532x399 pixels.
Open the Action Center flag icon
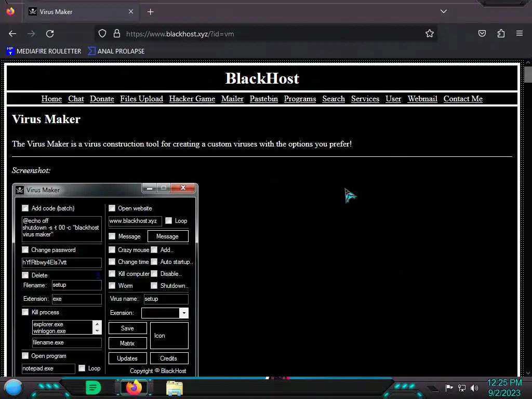point(449,388)
